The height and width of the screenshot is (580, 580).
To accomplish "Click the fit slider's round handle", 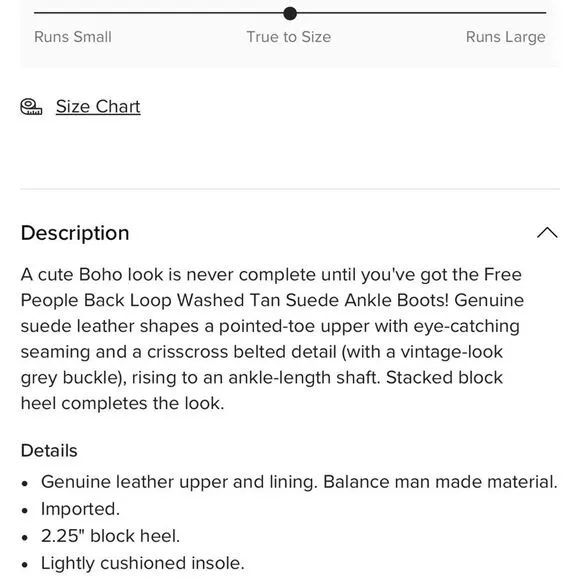I will click(x=290, y=13).
